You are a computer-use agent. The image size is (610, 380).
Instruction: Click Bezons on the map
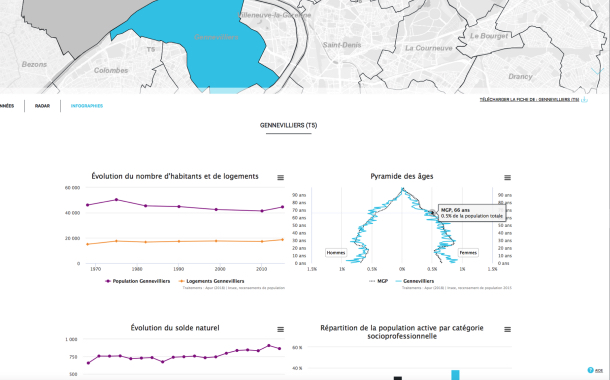click(34, 65)
